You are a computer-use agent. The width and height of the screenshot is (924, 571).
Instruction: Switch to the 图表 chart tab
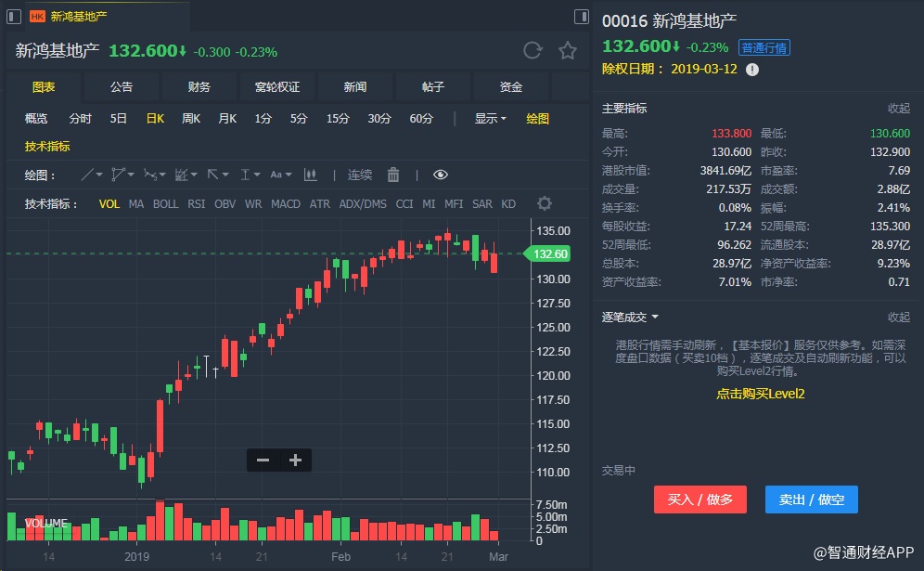coord(44,86)
